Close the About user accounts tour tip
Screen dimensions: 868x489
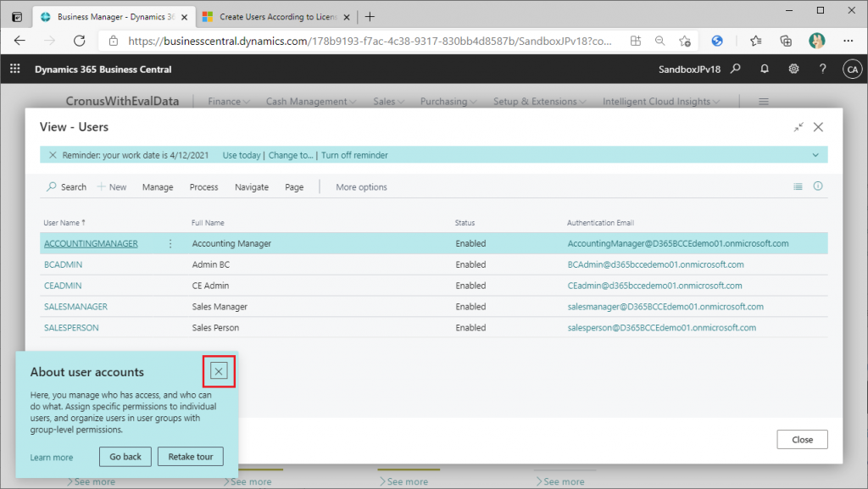tap(219, 371)
